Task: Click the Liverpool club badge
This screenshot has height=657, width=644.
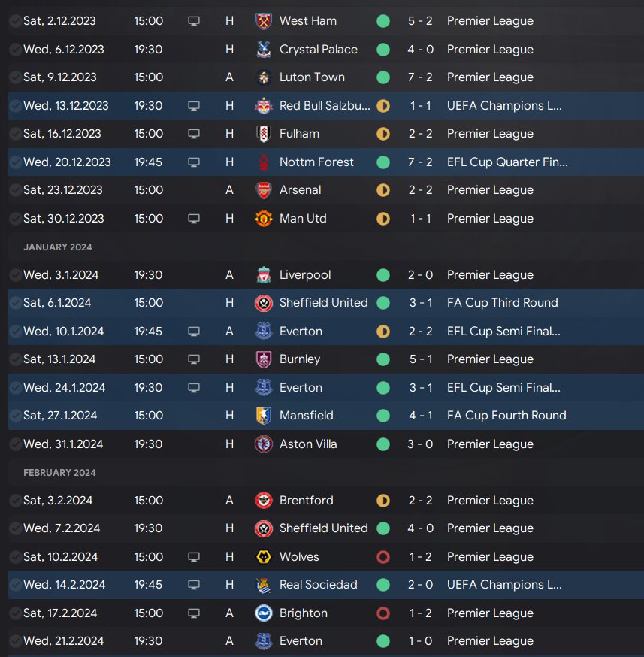Action: [263, 275]
